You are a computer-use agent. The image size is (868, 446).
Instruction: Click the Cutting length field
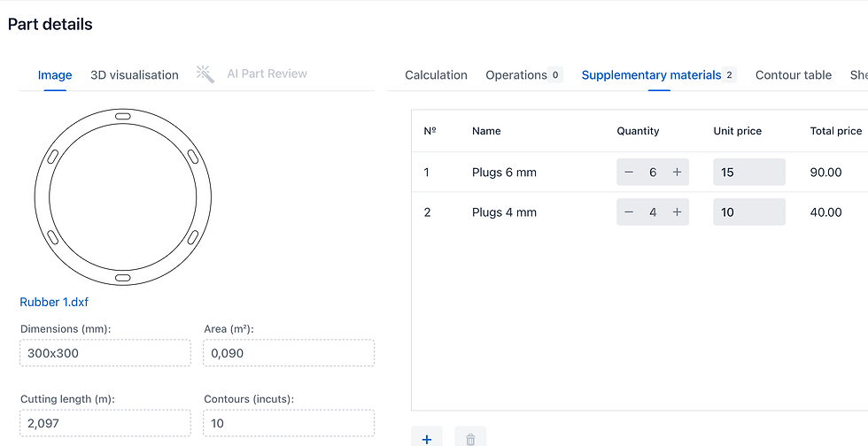click(x=105, y=423)
